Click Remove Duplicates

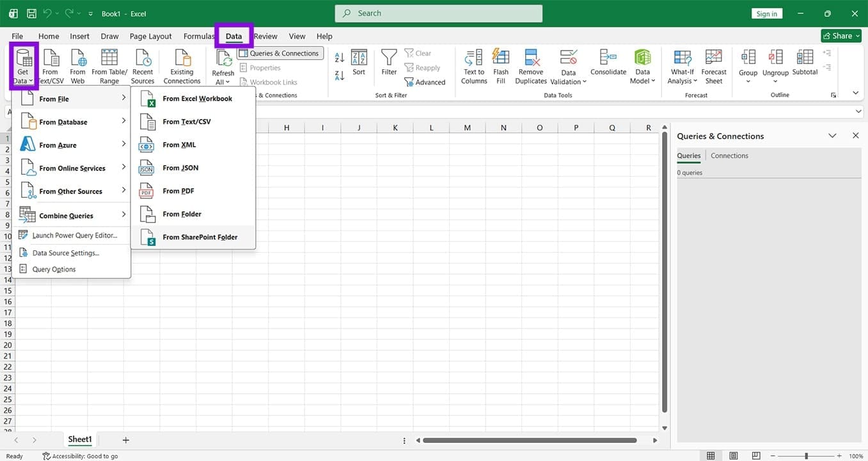click(531, 67)
